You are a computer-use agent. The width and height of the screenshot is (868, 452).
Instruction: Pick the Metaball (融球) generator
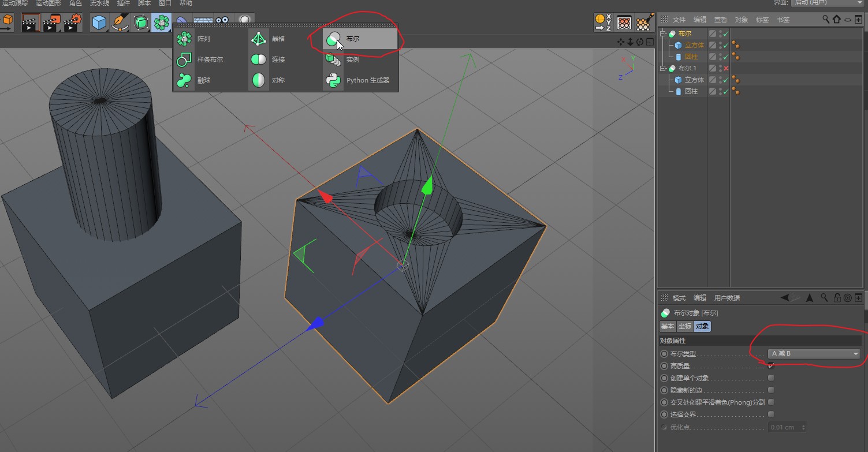[211, 80]
